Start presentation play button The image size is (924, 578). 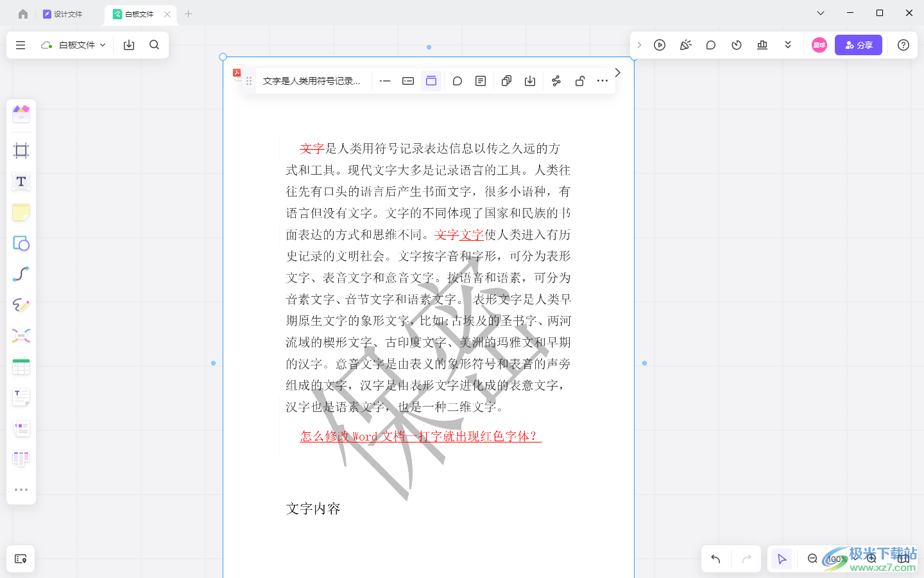660,45
